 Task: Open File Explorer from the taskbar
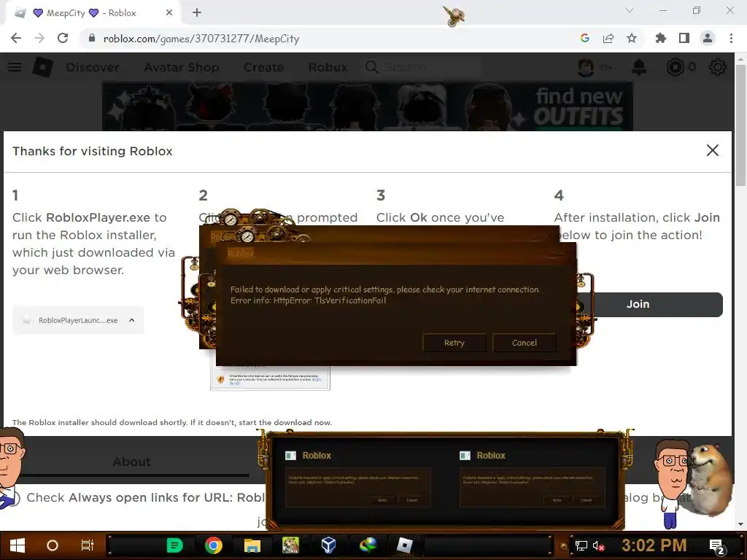pyautogui.click(x=252, y=545)
